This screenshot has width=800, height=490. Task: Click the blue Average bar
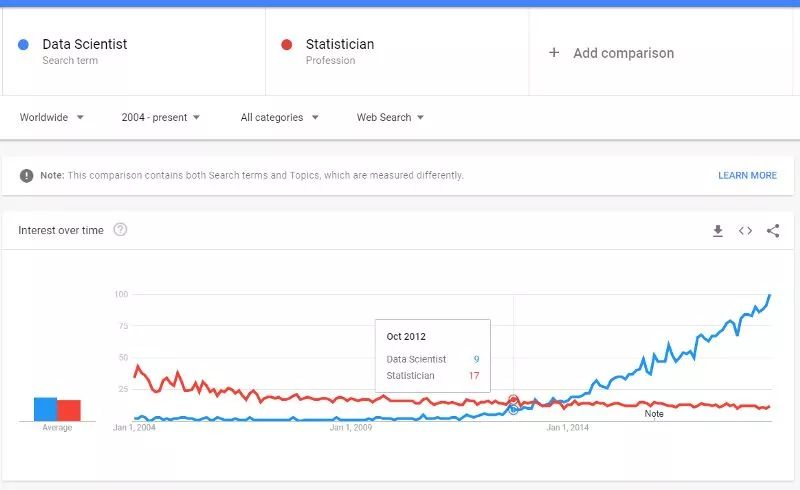45,409
